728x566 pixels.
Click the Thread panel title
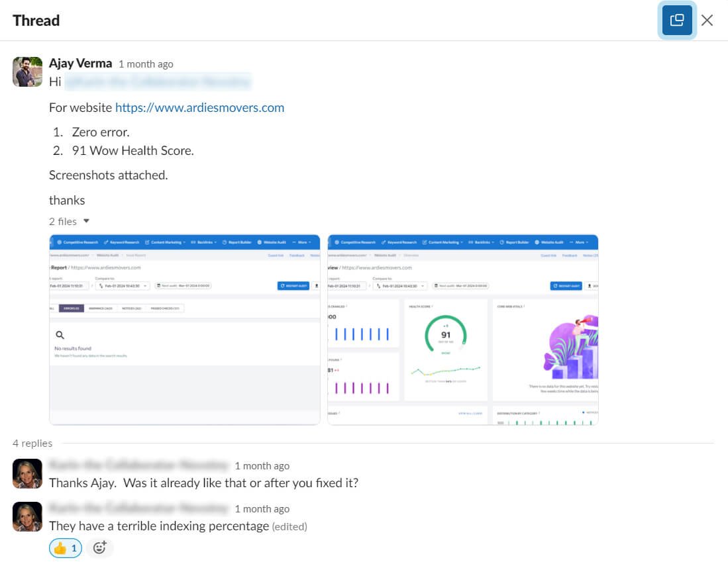pyautogui.click(x=36, y=21)
